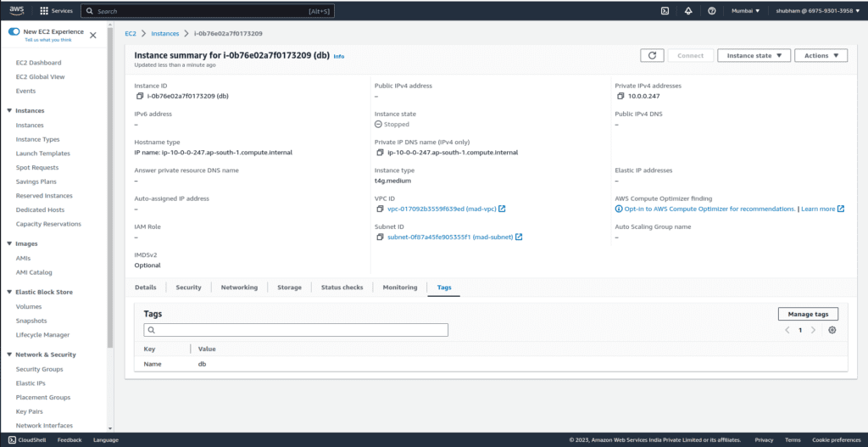Open CloudShell from the top bar icon

click(665, 10)
